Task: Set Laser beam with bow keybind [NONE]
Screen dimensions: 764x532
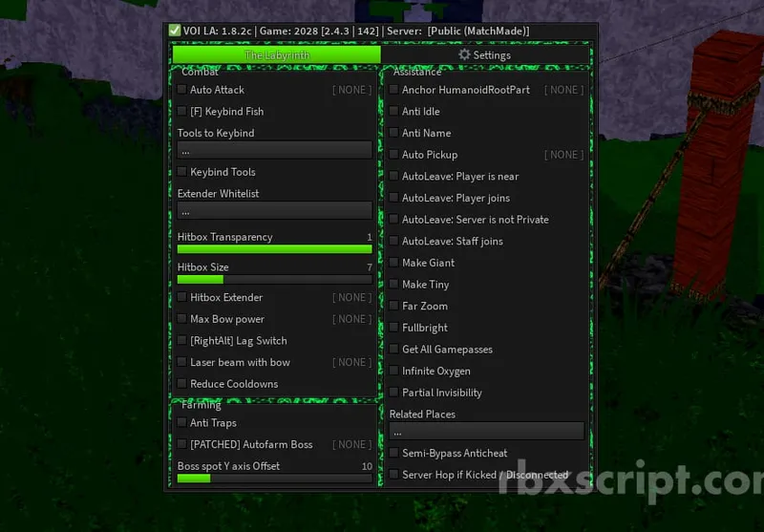Action: (x=351, y=362)
